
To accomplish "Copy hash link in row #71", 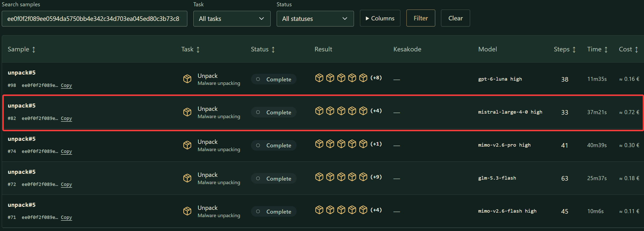I will pyautogui.click(x=66, y=217).
